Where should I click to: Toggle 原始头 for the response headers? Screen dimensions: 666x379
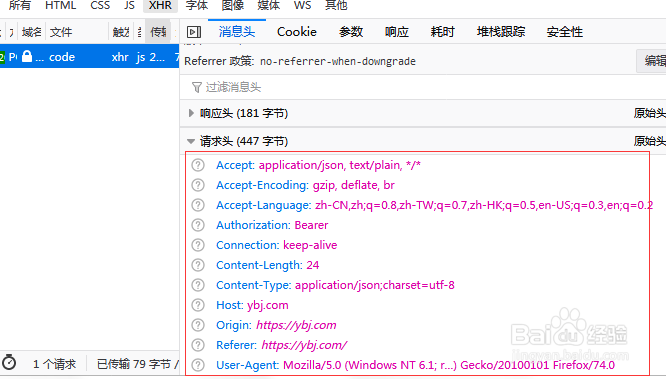[649, 113]
